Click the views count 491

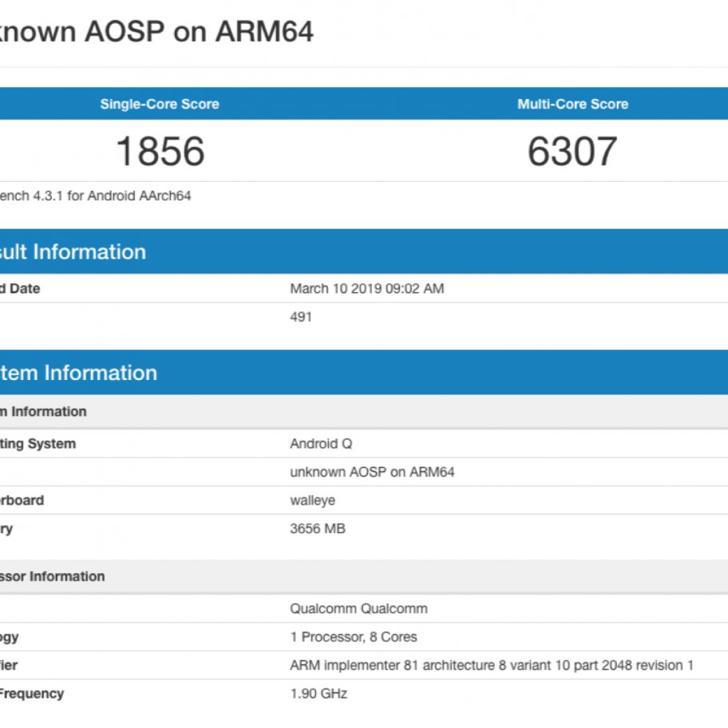[301, 317]
